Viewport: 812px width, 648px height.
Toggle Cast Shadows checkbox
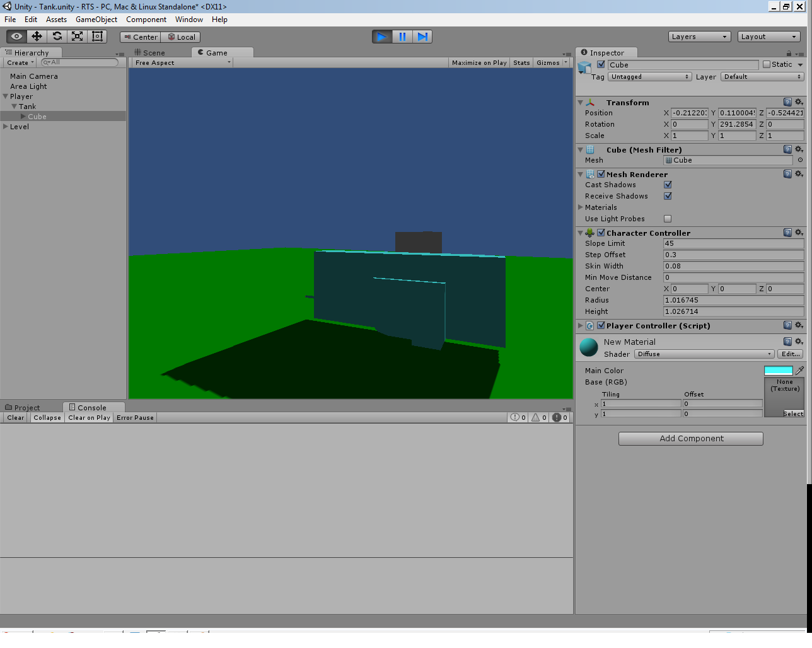pyautogui.click(x=668, y=185)
